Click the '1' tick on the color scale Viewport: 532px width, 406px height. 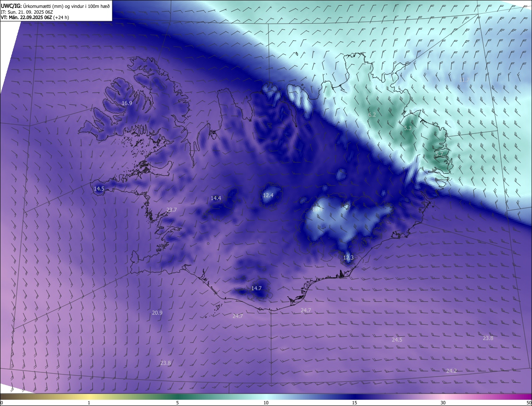click(89, 403)
